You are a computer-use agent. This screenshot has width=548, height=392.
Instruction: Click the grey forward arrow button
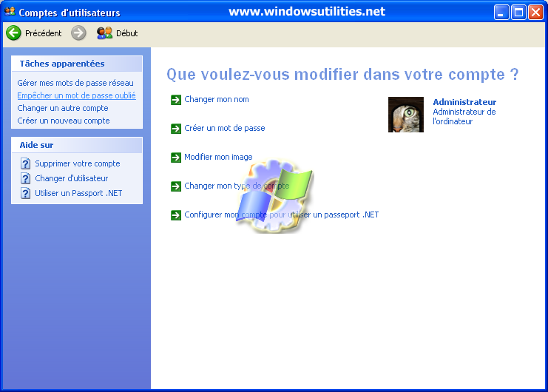click(x=78, y=33)
